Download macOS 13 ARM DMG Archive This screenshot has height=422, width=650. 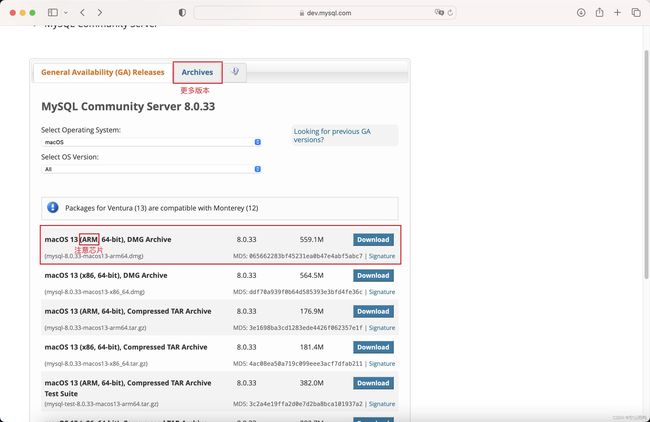click(x=373, y=240)
